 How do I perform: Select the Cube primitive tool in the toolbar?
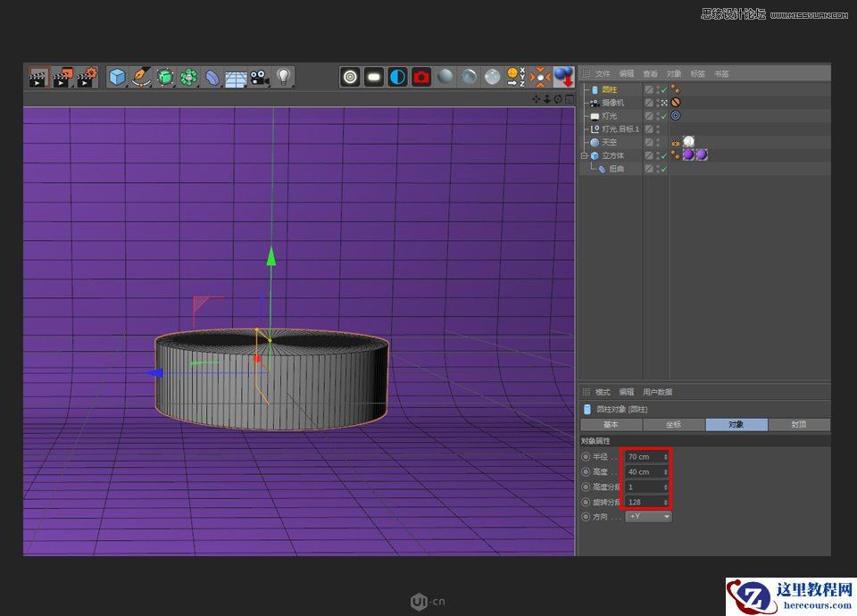[x=116, y=77]
